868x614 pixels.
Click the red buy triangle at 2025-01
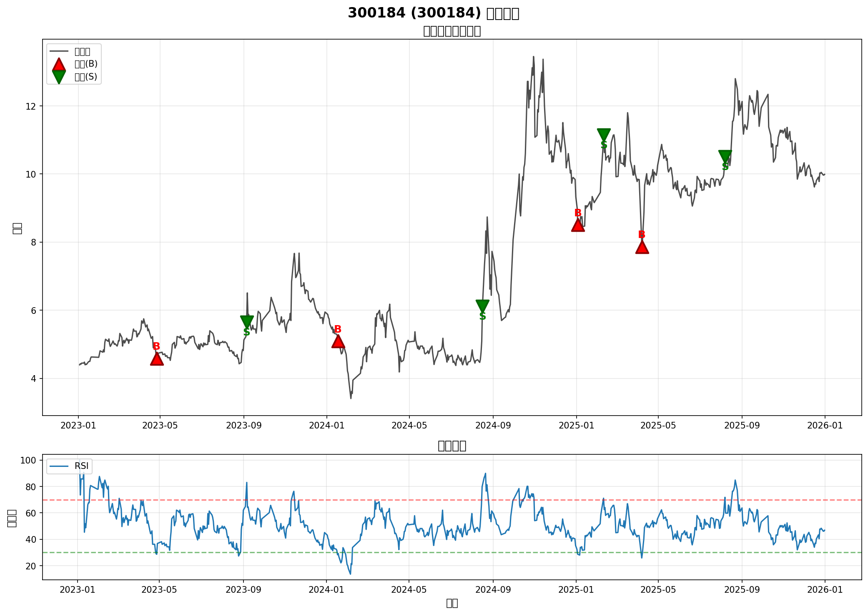coord(578,226)
